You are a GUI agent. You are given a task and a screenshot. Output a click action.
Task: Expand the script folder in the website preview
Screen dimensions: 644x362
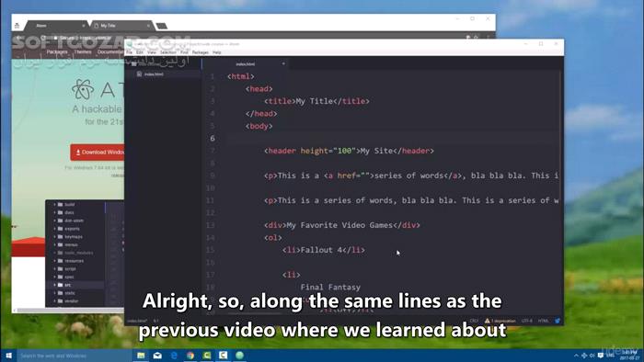54,269
